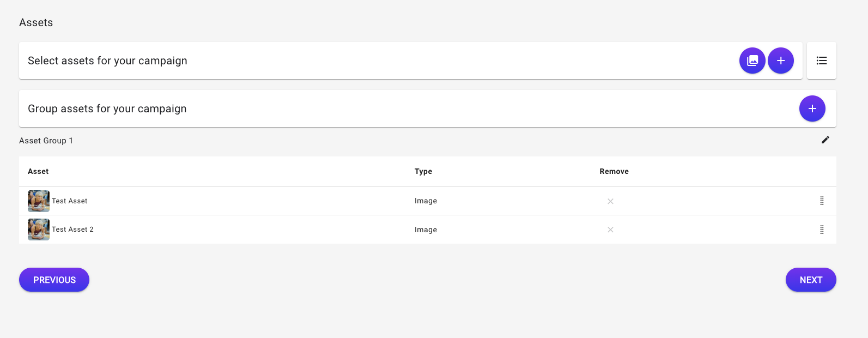Viewport: 868px width, 338px height.
Task: Open the image library for asset selection
Action: 752,61
